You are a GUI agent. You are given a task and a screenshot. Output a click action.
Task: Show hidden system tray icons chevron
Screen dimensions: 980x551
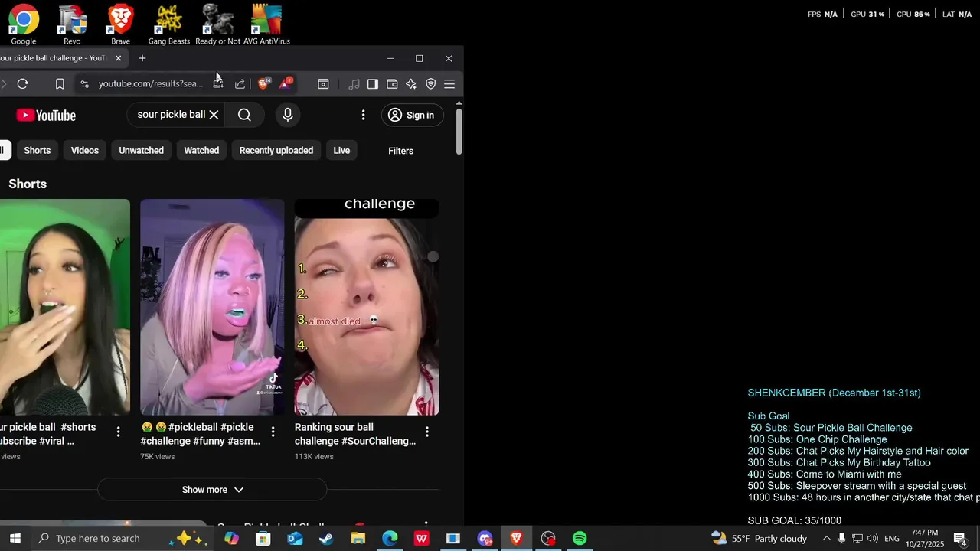(x=826, y=539)
